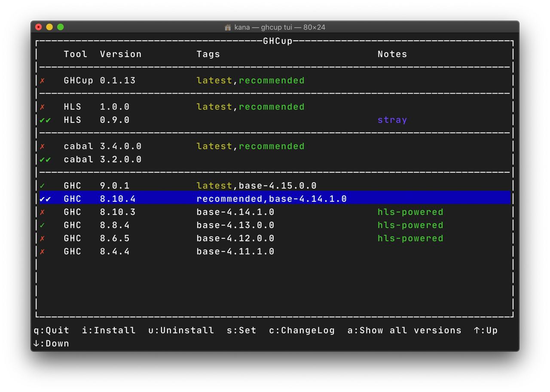Select GHC version 8.8.4 text
The height and width of the screenshot is (392, 550).
(115, 225)
